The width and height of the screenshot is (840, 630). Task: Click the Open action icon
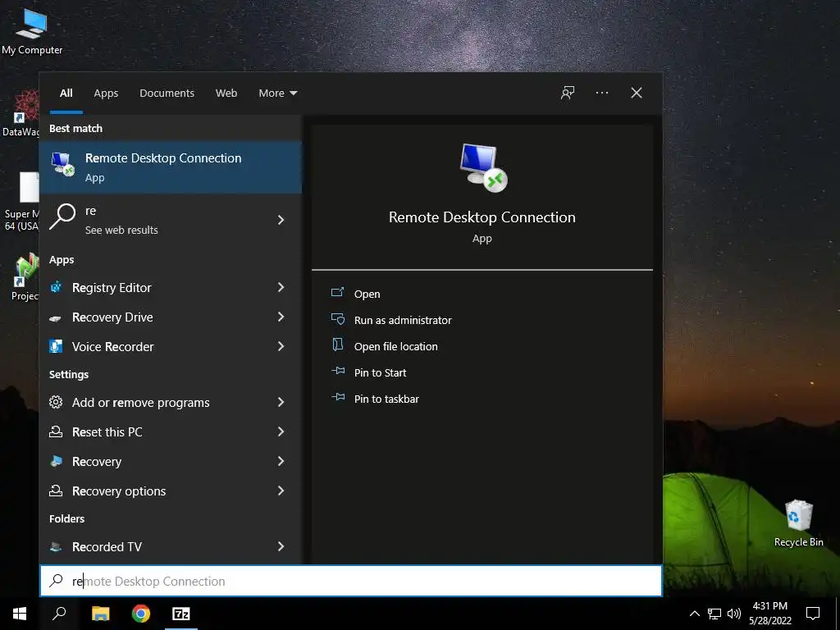(337, 293)
